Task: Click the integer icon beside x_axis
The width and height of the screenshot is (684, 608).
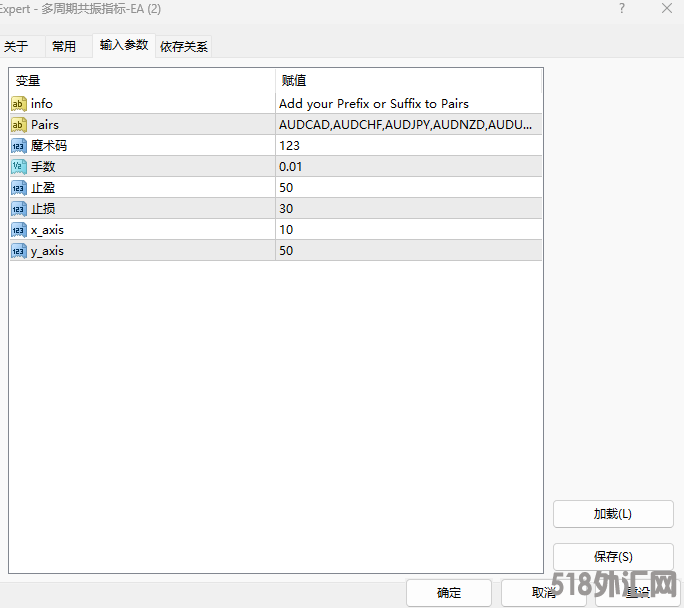Action: (x=18, y=230)
